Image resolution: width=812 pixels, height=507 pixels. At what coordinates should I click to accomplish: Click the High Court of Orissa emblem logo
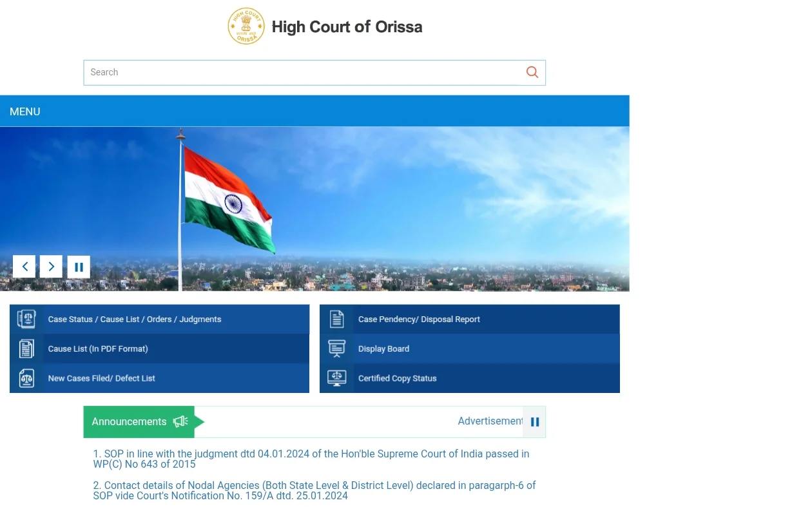click(x=246, y=26)
